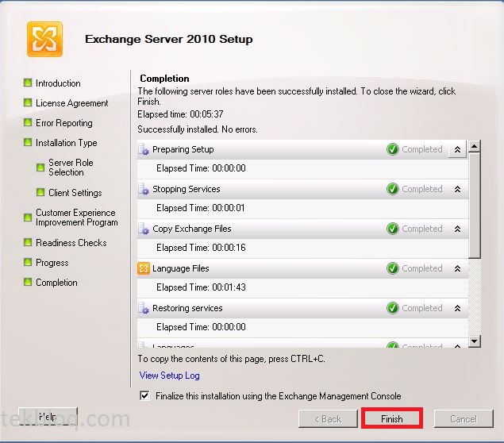Click the task list vertical scrollbar thumb
Image resolution: width=504 pixels, height=443 pixels.
[x=475, y=205]
